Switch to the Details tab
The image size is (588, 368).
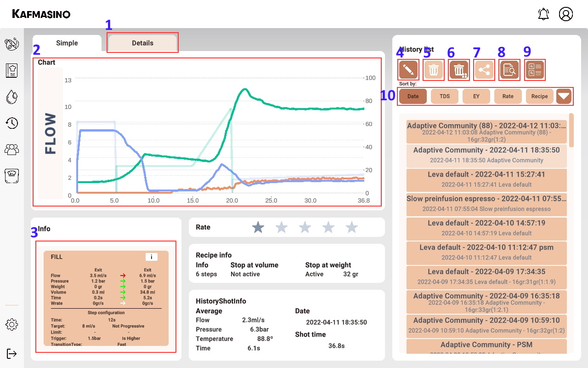(x=142, y=43)
